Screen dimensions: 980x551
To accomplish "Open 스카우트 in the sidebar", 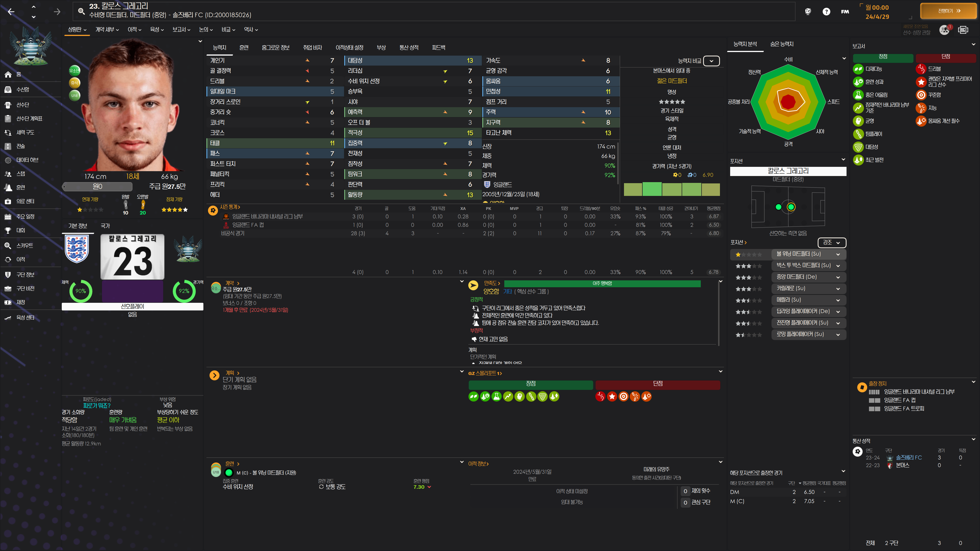I will [24, 246].
